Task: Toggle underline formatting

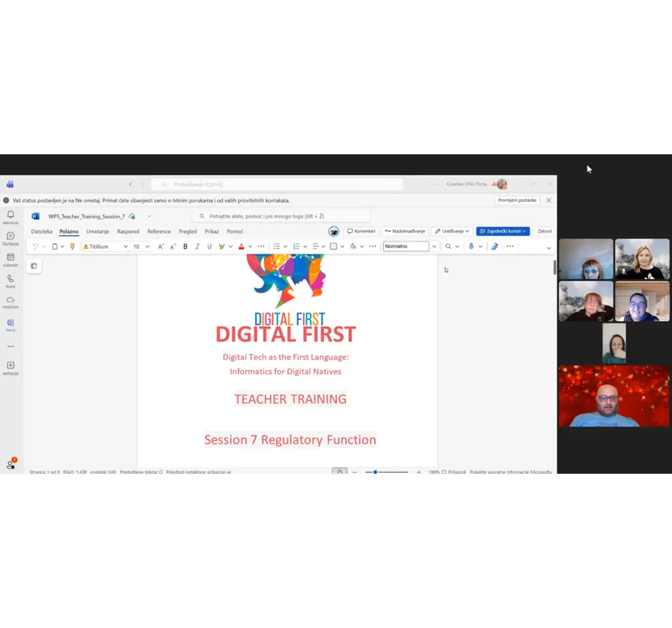Action: point(210,246)
